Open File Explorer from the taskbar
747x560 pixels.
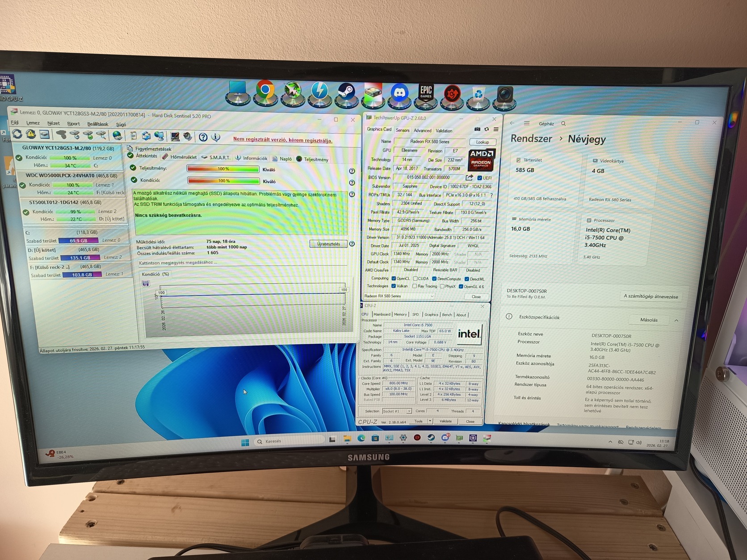pos(347,439)
